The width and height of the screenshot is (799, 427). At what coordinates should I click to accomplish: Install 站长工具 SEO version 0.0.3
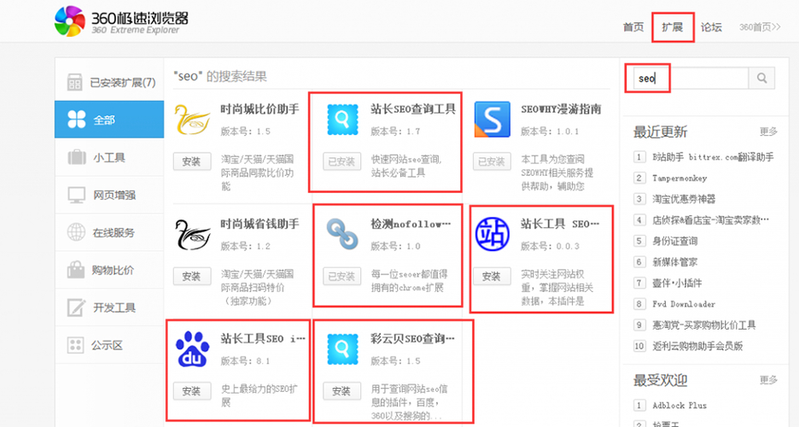coord(492,276)
